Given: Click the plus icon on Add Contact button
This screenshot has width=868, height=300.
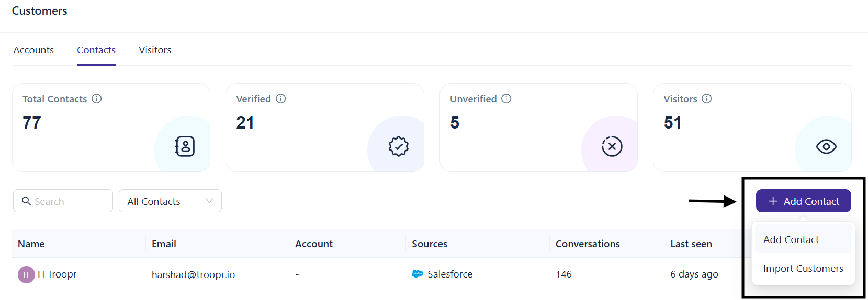Looking at the screenshot, I should [773, 201].
